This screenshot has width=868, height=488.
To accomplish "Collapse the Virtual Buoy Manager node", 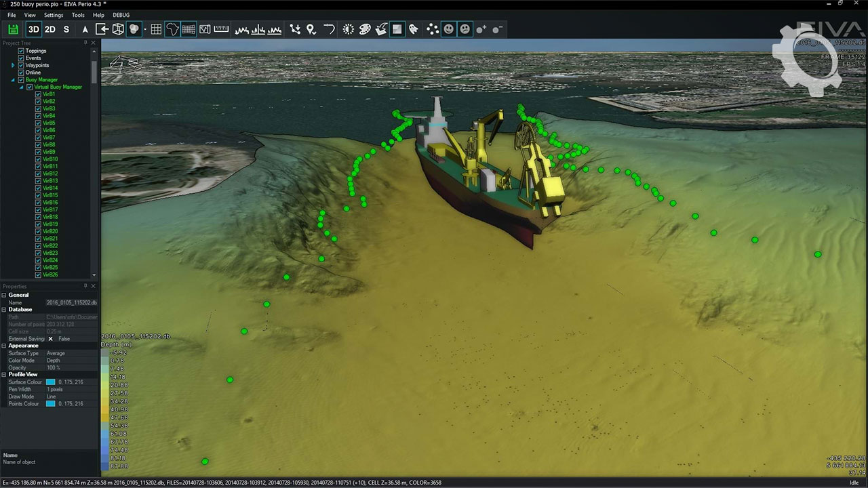I will coord(21,87).
